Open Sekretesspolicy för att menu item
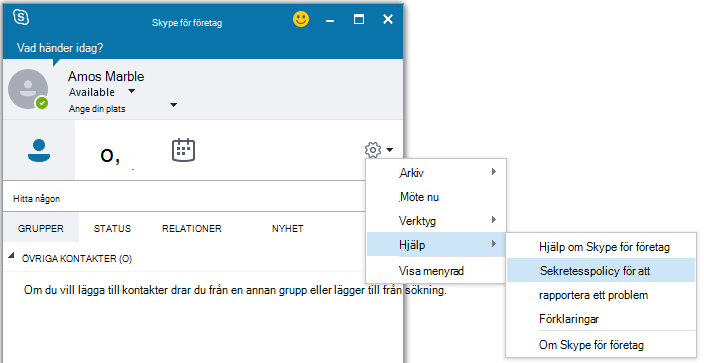The width and height of the screenshot is (704, 363). pos(601,270)
